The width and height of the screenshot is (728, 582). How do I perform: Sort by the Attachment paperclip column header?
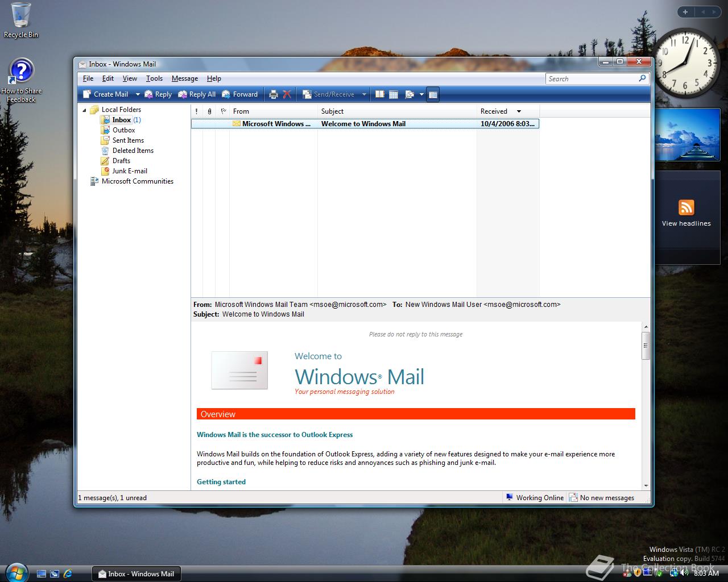click(x=209, y=111)
